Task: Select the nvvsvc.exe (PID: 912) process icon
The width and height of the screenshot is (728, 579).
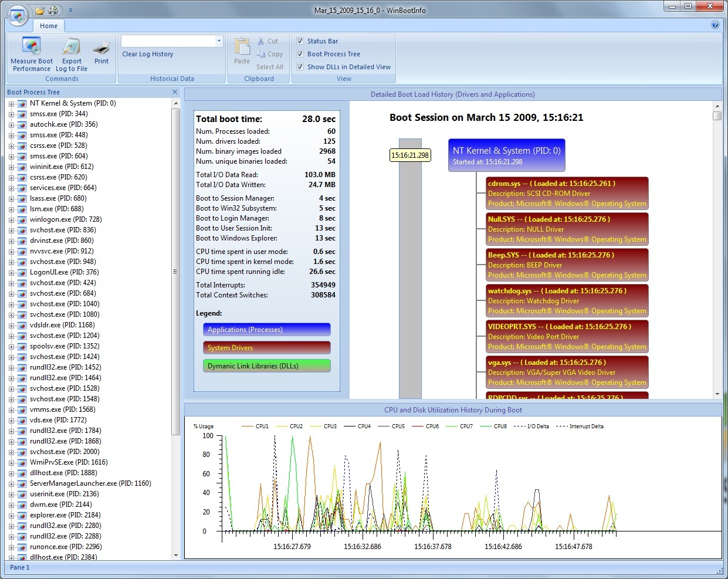Action: click(x=22, y=252)
